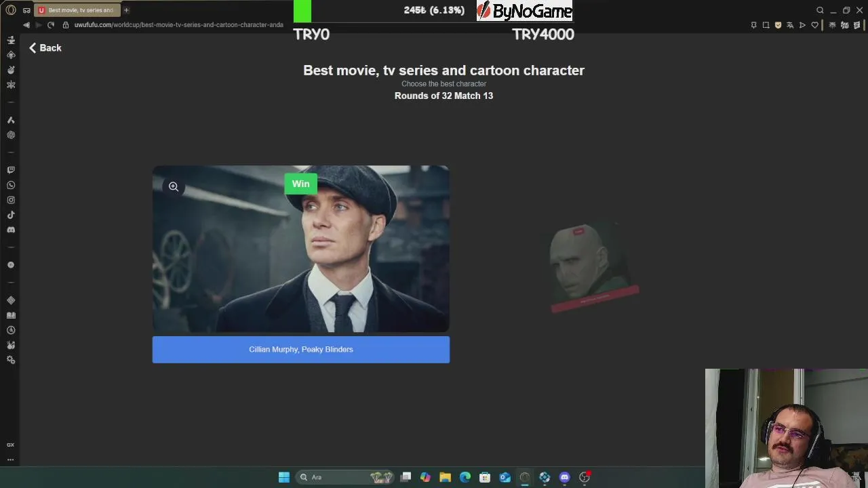Screen dimensions: 868x488
Task: Navigate forward with browser forward arrow
Action: pyautogui.click(x=38, y=25)
